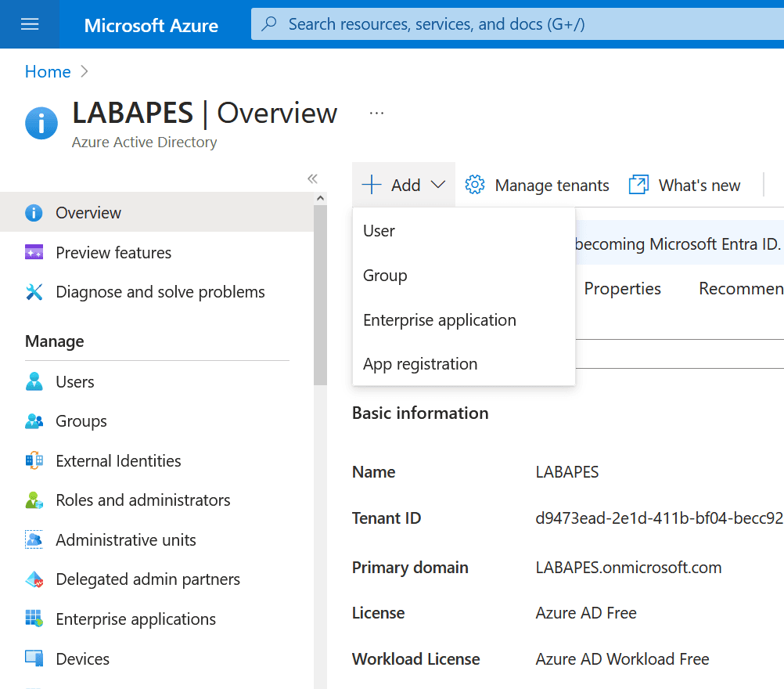Image resolution: width=784 pixels, height=689 pixels.
Task: Click the Users icon in sidebar
Action: point(34,382)
